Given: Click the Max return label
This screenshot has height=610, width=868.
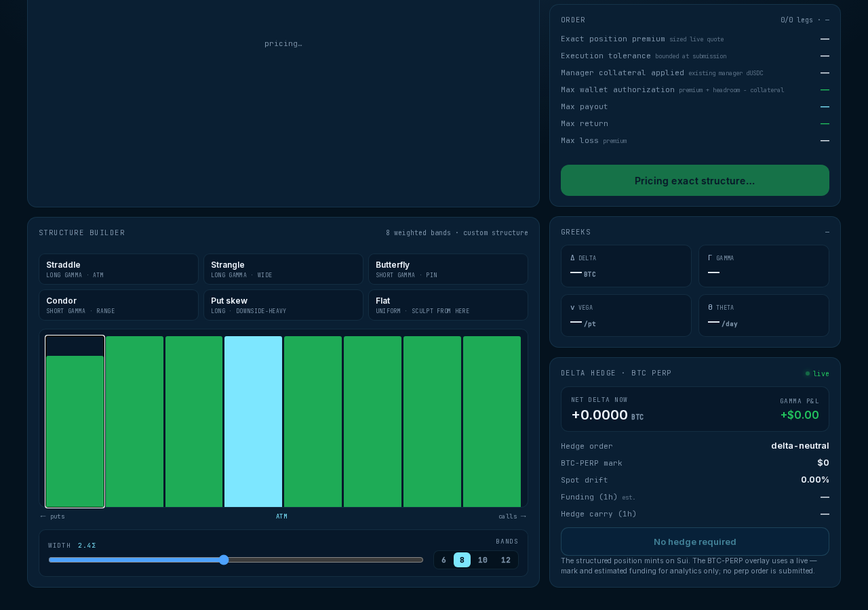Looking at the screenshot, I should click(585, 123).
